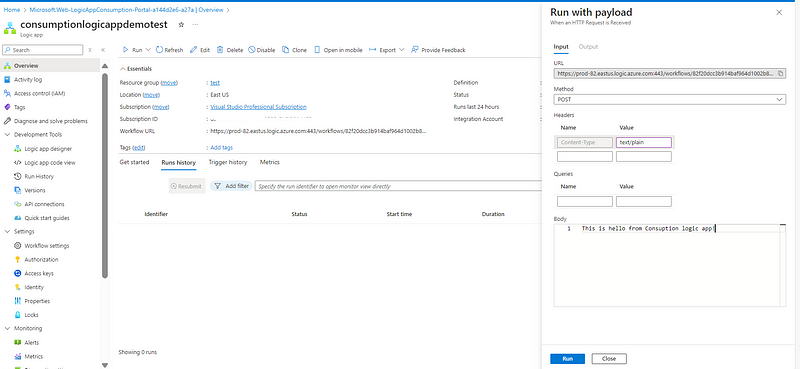Switch to the Runs history tab
Image resolution: width=800 pixels, height=369 pixels.
point(179,162)
